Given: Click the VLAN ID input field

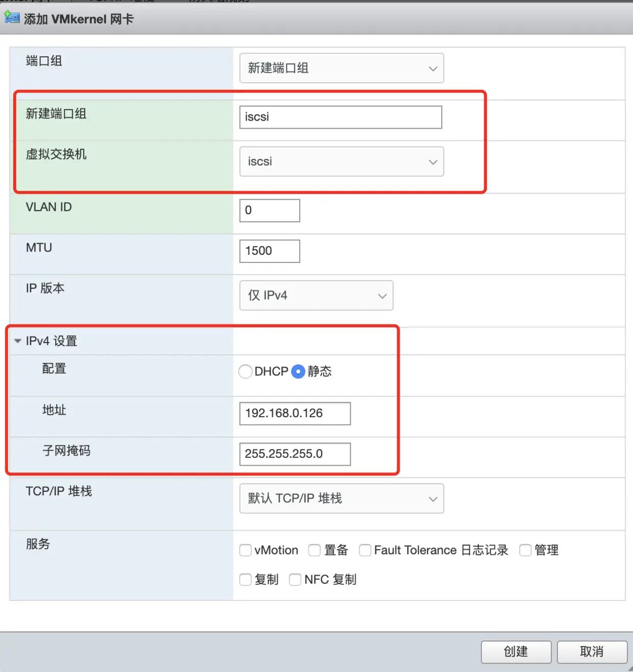Looking at the screenshot, I should tap(270, 210).
